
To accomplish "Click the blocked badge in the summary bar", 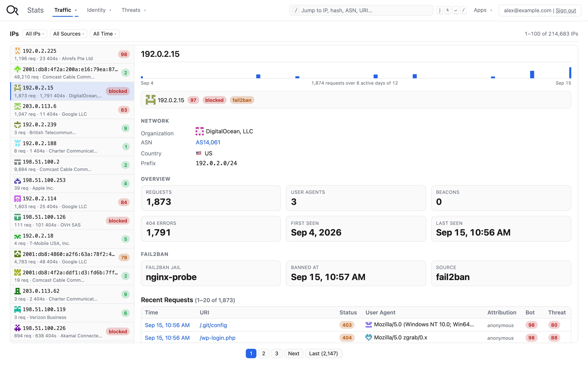I will click(214, 100).
